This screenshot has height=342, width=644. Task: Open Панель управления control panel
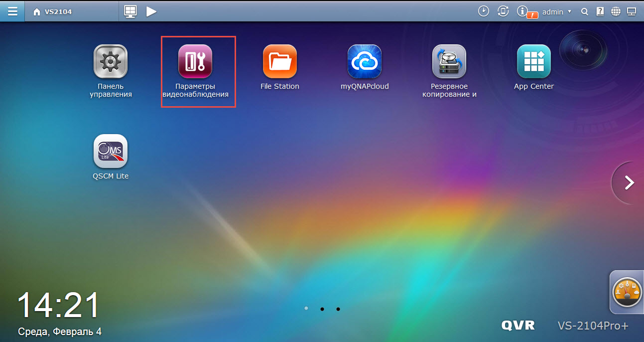[x=111, y=71]
